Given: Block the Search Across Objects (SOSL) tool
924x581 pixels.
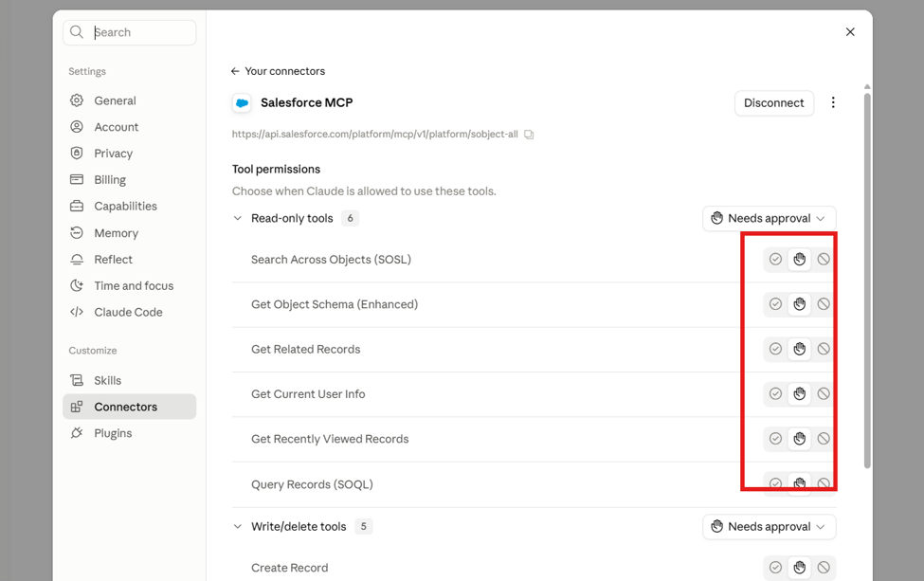Looking at the screenshot, I should click(x=824, y=260).
